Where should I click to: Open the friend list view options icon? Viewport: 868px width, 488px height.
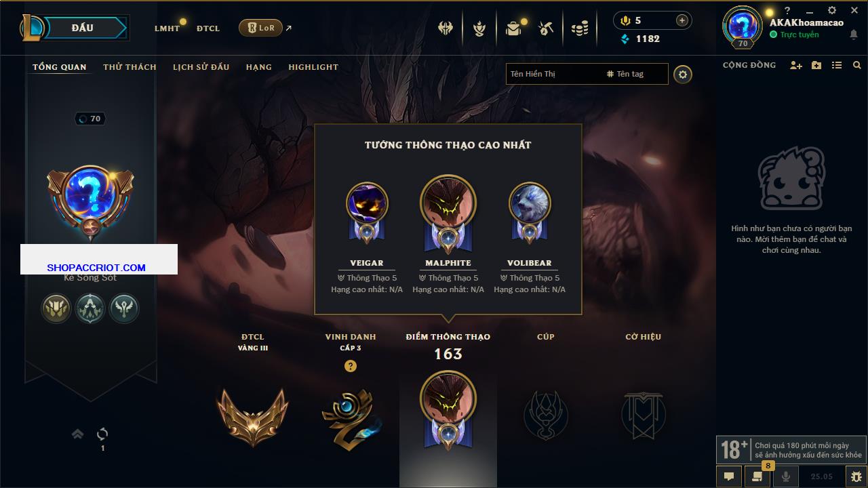[837, 65]
